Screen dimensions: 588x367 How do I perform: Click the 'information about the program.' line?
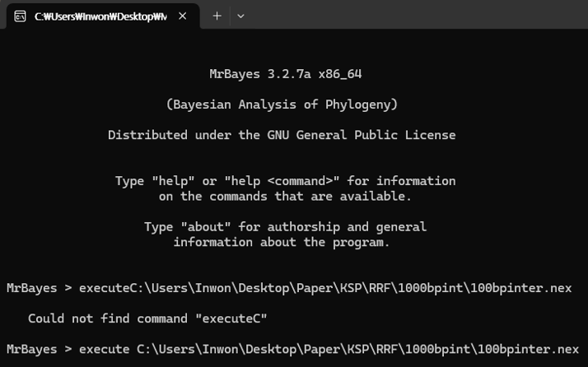(x=282, y=243)
